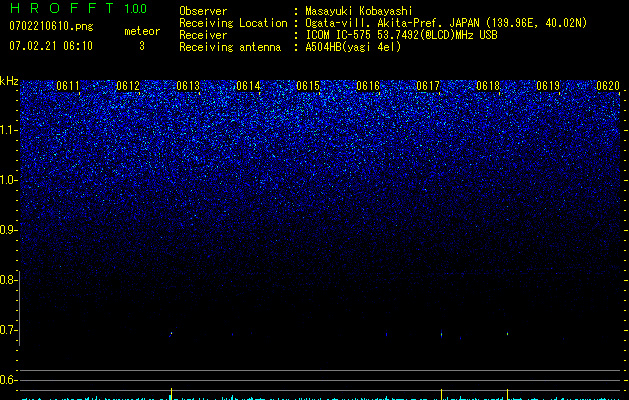629x400 pixels.
Task: Click the Receiving Location field label
Action: coord(233,23)
